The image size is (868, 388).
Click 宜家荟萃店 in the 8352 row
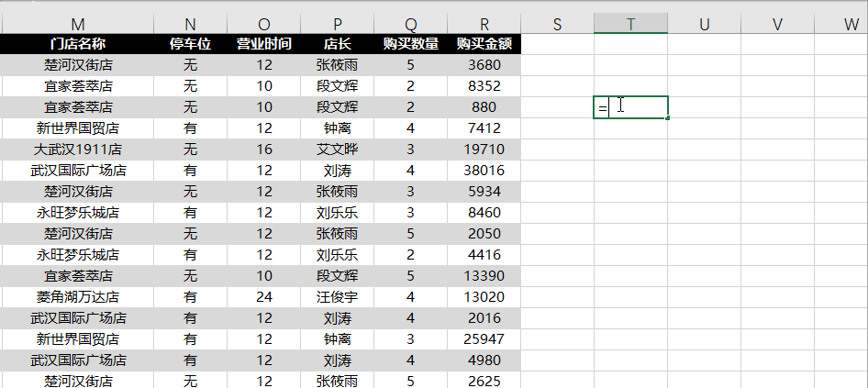pyautogui.click(x=78, y=86)
